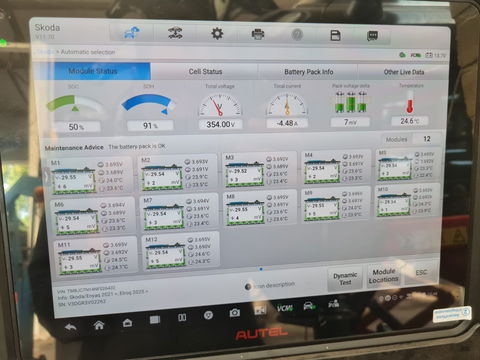This screenshot has width=480, height=360.
Task: Open the Battery Pack Info tab
Action: pos(309,72)
